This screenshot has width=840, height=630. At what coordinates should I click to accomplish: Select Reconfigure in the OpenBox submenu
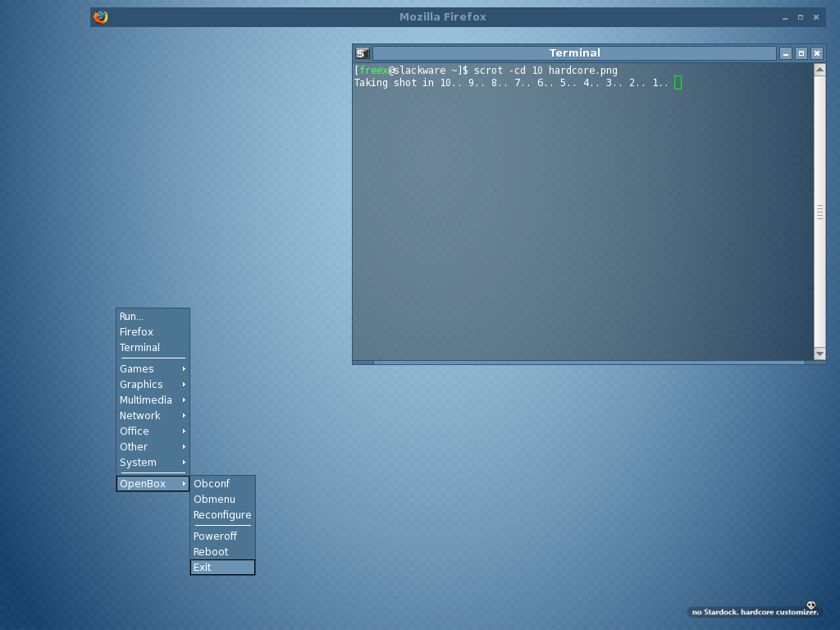(x=222, y=515)
